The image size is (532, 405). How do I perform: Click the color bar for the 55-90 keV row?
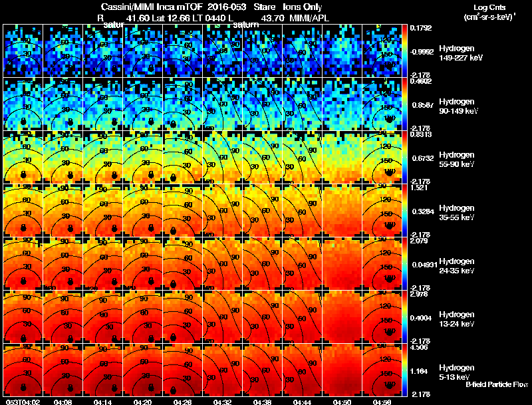pyautogui.click(x=404, y=157)
